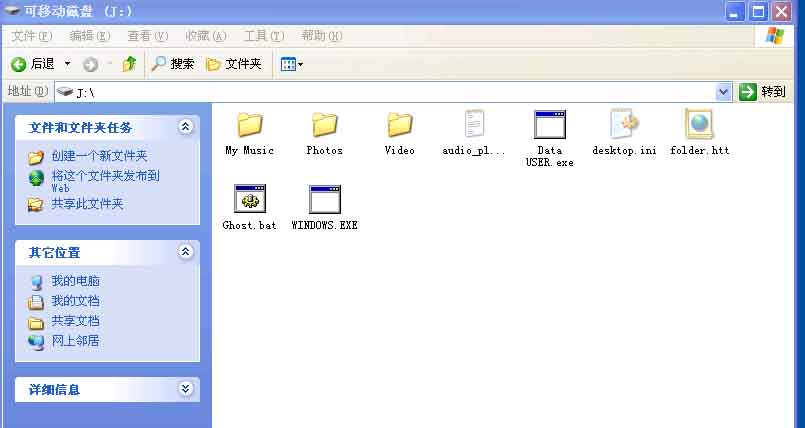Open the 帮助(H) menu
The image size is (805, 428).
[x=322, y=36]
